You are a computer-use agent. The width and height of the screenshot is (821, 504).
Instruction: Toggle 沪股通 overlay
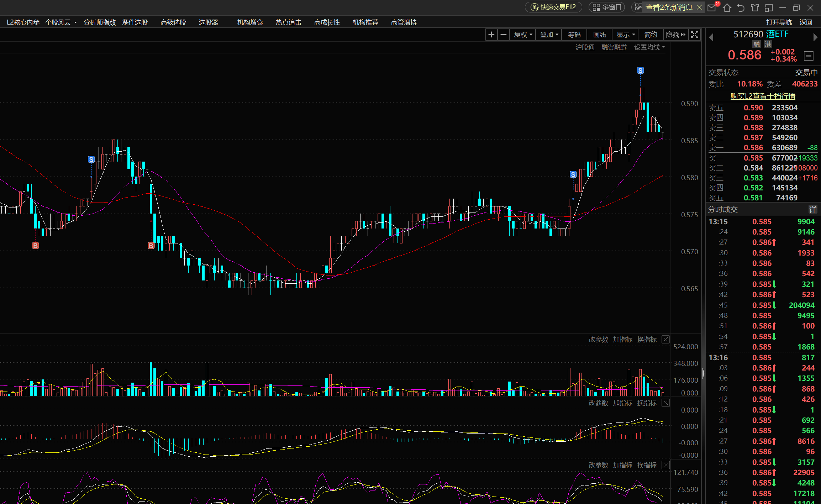pos(585,47)
